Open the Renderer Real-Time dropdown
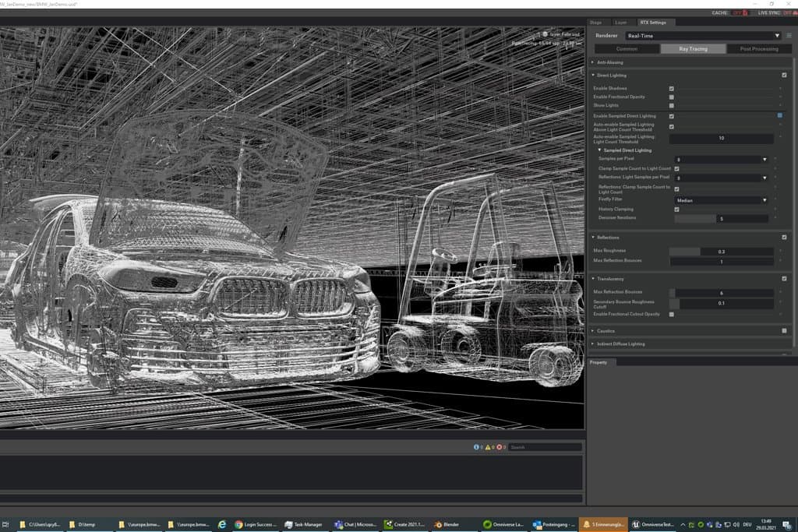This screenshot has height=532, width=798. tap(703, 36)
